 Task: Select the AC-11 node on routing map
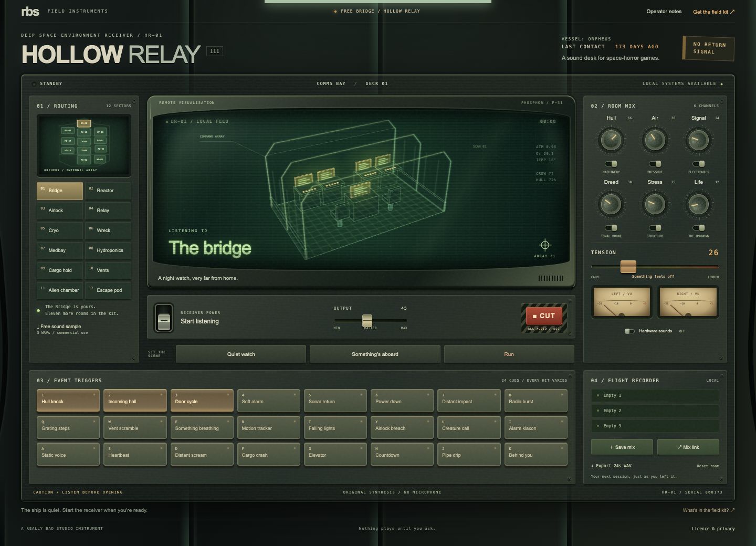pos(84,132)
